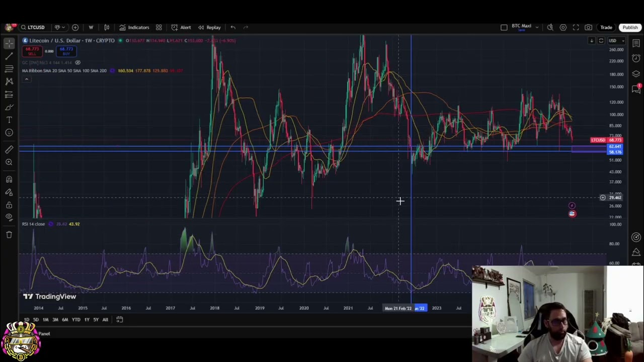This screenshot has height=362, width=644.
Task: Redo the chart action
Action: [246, 27]
